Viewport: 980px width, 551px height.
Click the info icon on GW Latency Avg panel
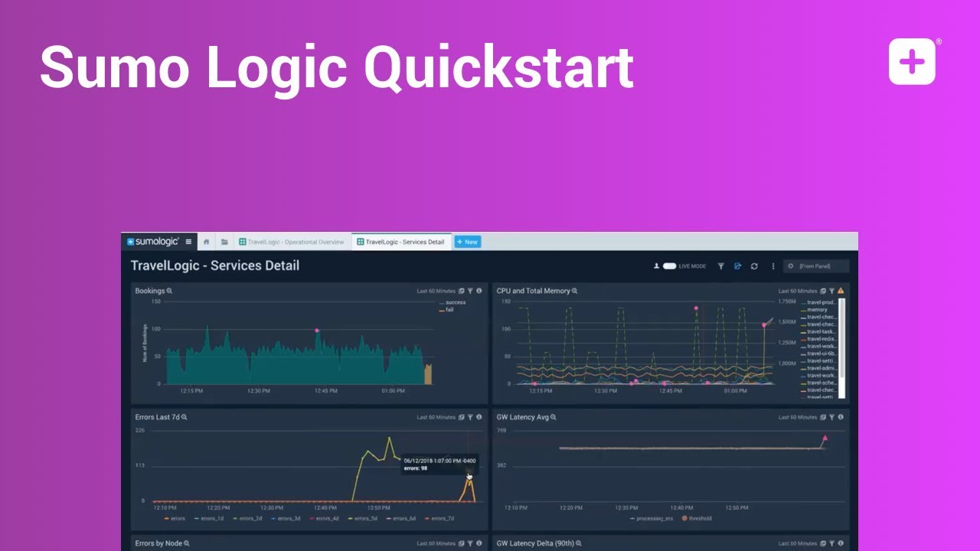[x=841, y=417]
